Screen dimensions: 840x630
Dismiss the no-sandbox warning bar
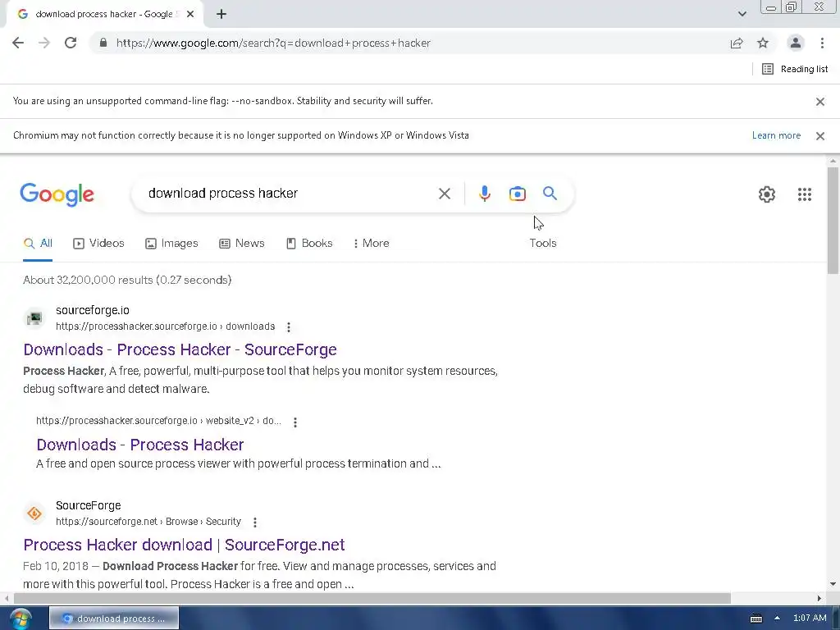820,101
